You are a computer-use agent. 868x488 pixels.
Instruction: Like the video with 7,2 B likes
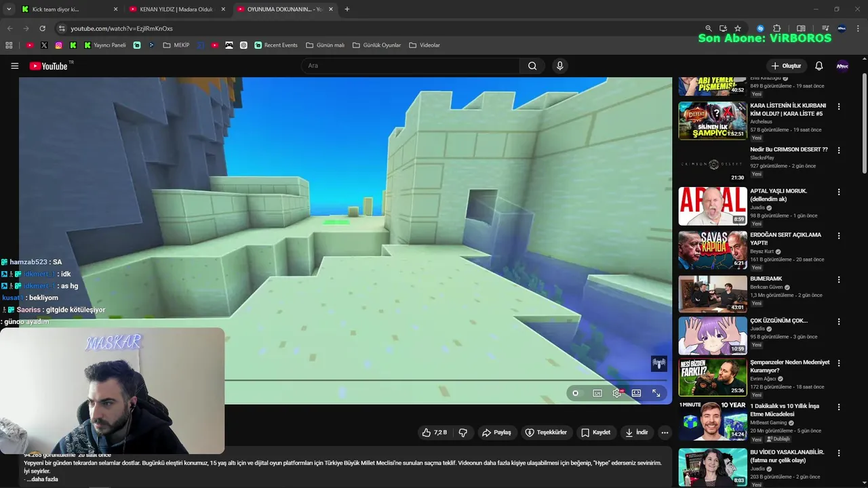434,432
